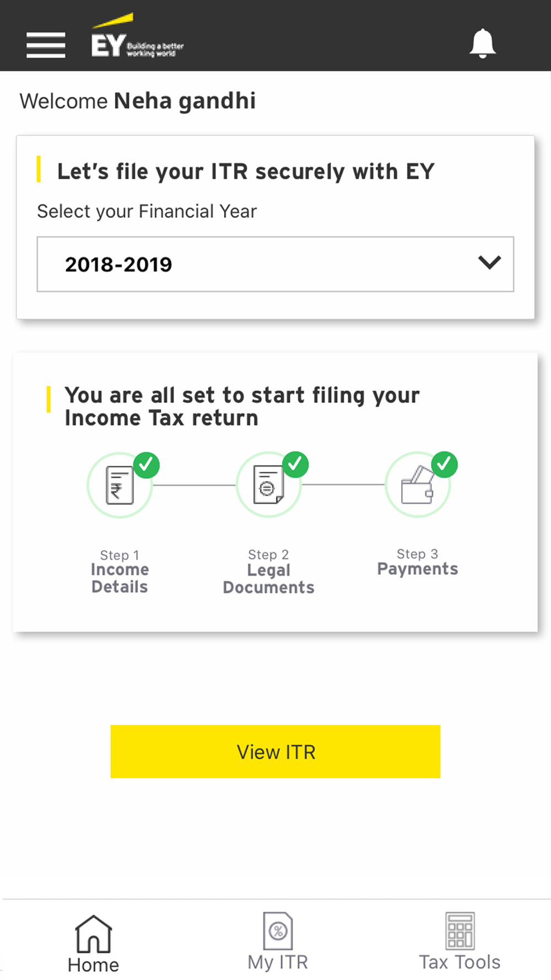Tap the Home house icon

click(93, 934)
